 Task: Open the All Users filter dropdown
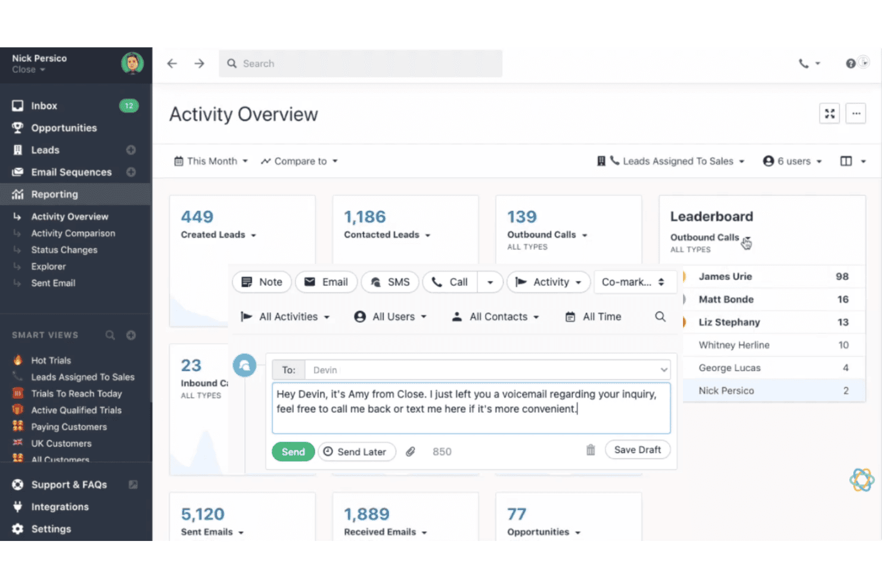[x=391, y=317]
